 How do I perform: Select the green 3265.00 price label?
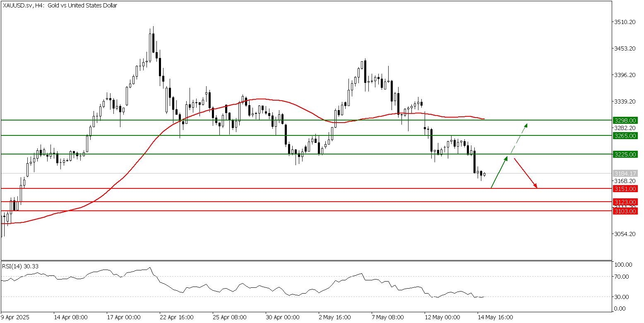(x=625, y=135)
